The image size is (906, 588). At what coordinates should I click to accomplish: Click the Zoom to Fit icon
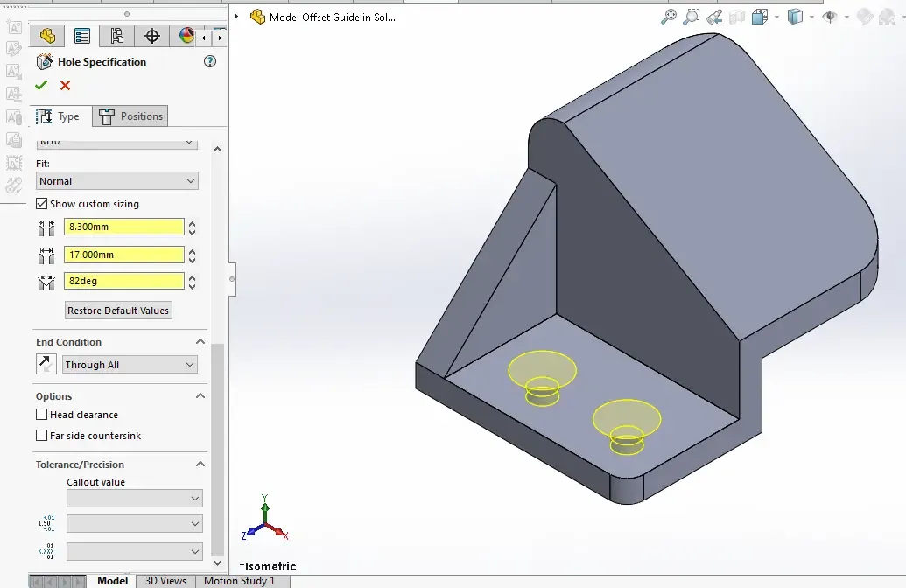click(668, 17)
